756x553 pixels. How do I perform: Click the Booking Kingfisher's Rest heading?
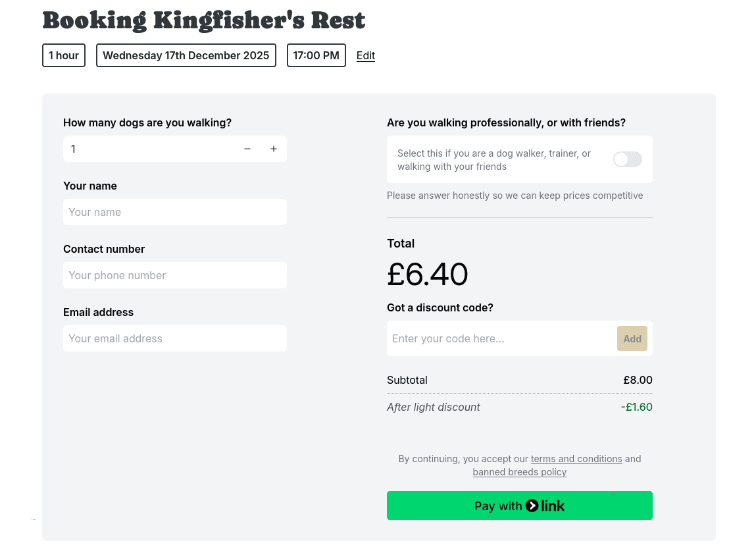203,20
